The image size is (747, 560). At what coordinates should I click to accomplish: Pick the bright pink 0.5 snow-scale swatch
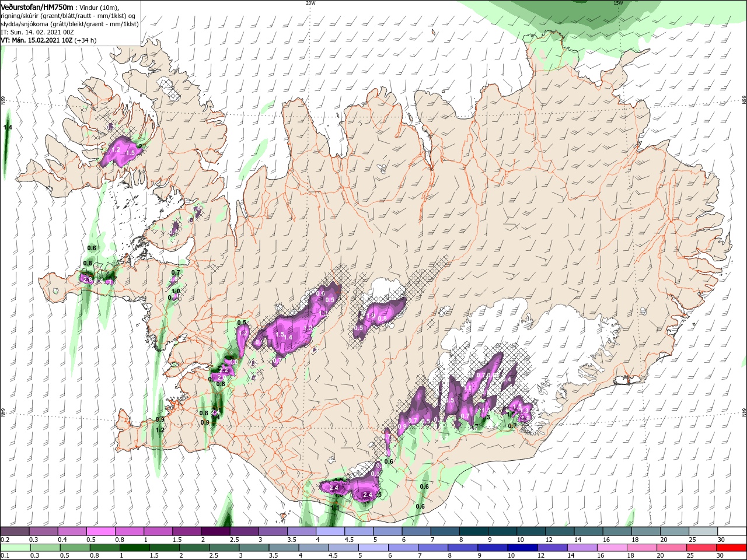click(101, 531)
